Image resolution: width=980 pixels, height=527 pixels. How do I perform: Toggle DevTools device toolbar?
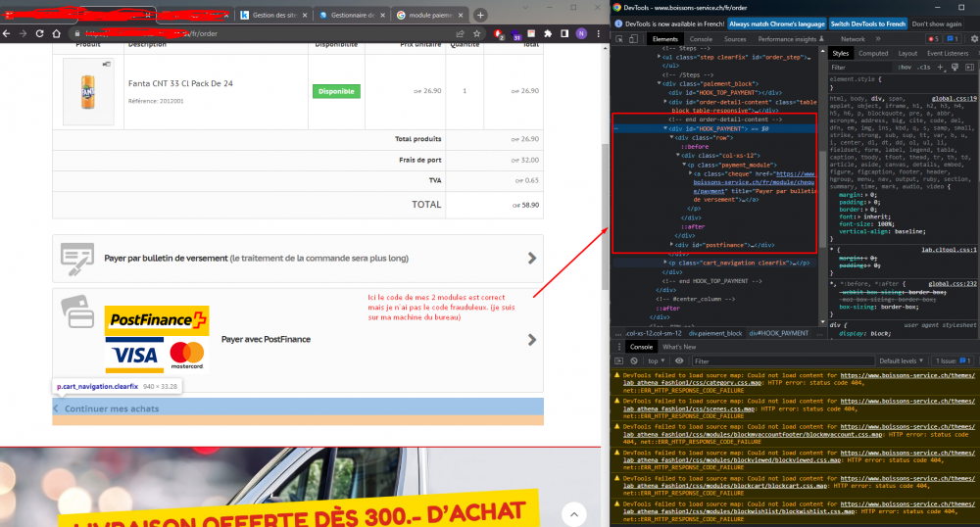pyautogui.click(x=633, y=39)
